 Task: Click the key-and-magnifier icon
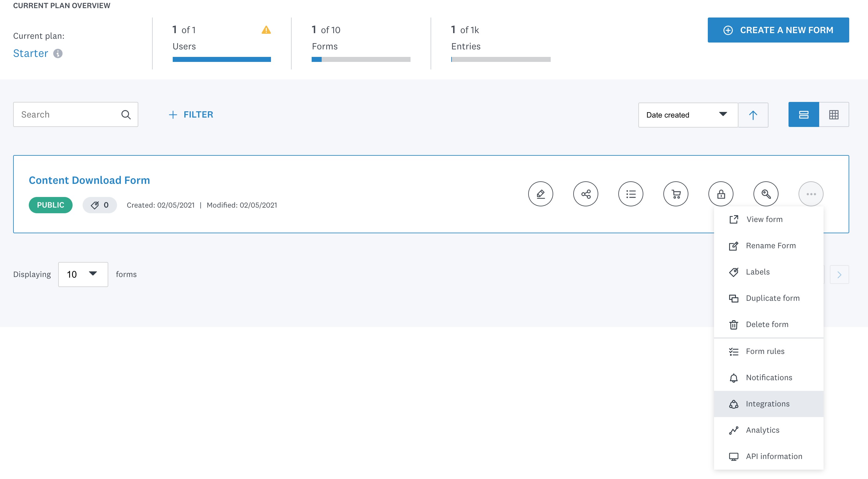point(766,194)
